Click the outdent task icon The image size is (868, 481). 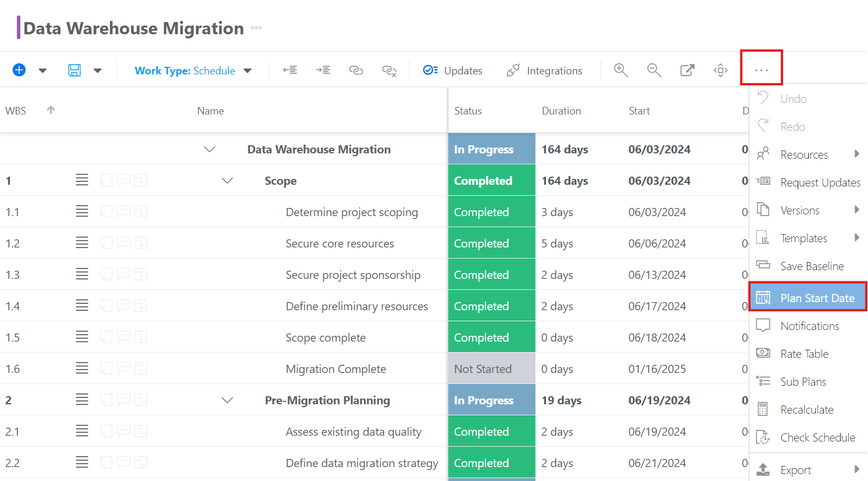coord(290,70)
